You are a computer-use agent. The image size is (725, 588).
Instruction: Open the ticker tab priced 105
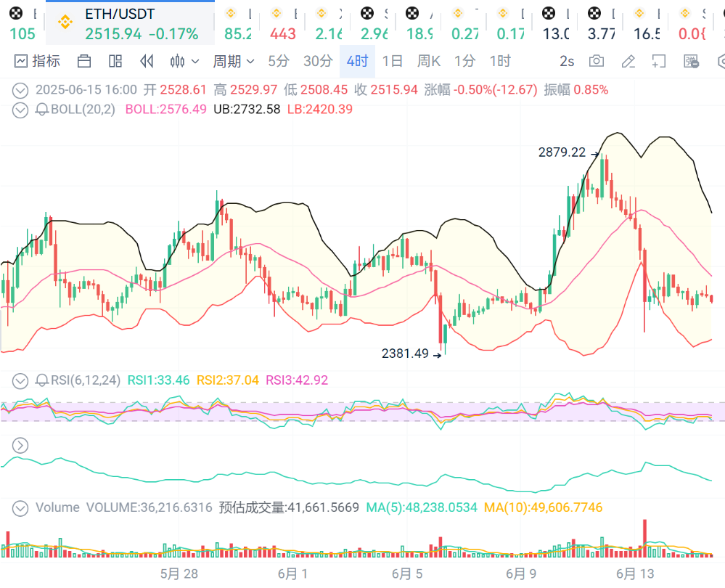tap(22, 23)
